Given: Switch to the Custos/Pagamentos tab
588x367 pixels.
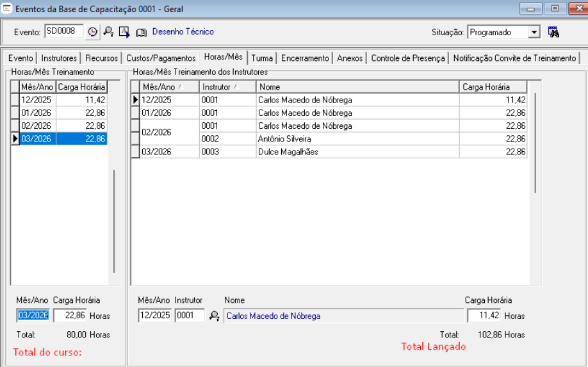Looking at the screenshot, I should [x=161, y=58].
